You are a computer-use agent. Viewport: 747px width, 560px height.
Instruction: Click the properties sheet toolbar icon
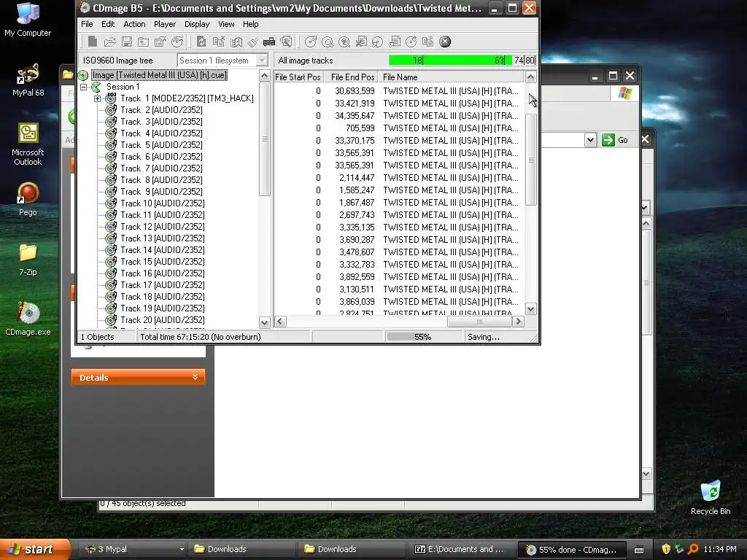(160, 42)
